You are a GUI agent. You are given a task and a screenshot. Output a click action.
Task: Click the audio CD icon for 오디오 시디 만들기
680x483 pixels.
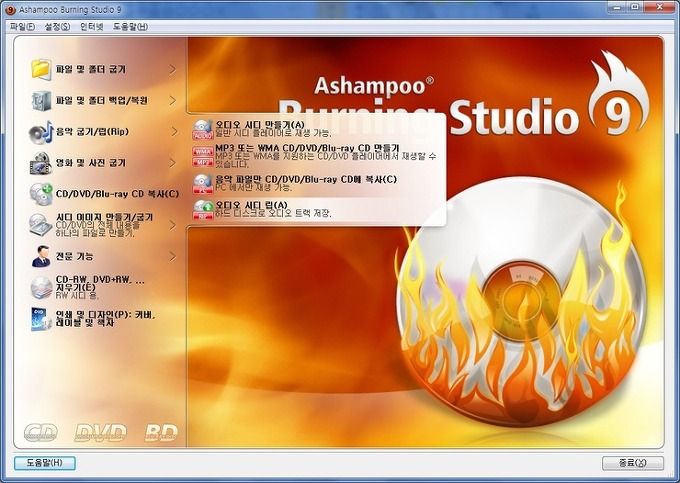(x=203, y=129)
